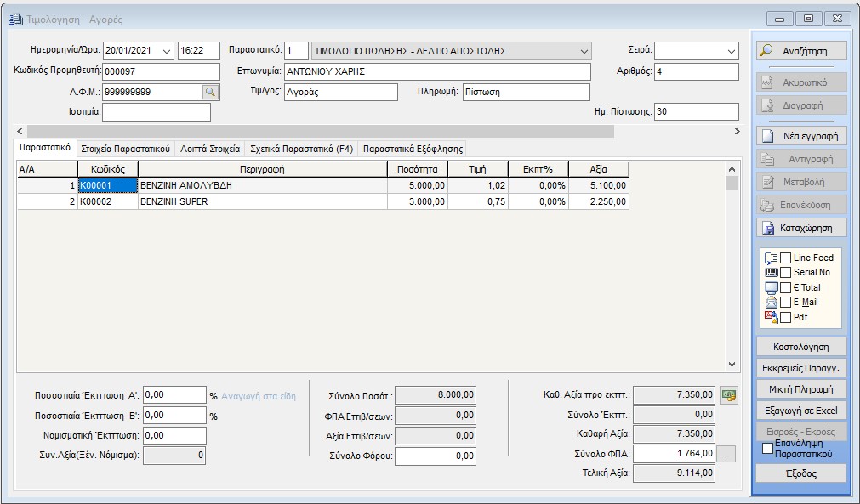Click the grid's vertical scrollbar down arrow
This screenshot has height=504, width=860.
[x=732, y=365]
